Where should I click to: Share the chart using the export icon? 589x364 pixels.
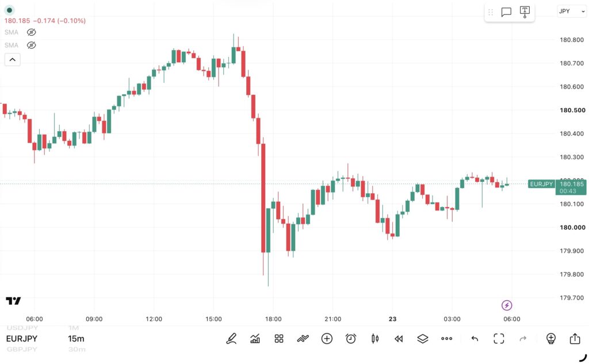(x=575, y=339)
